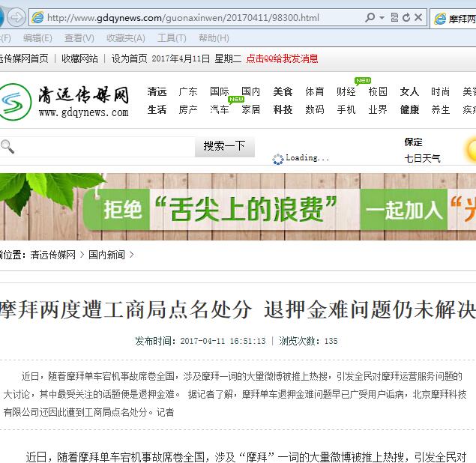Open the 帮助(H) menu
The image size is (476, 463).
tap(214, 38)
